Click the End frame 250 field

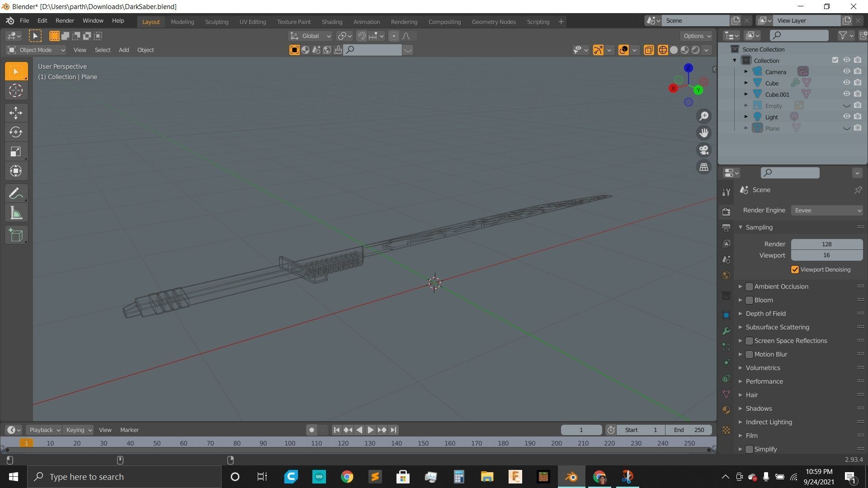[689, 430]
